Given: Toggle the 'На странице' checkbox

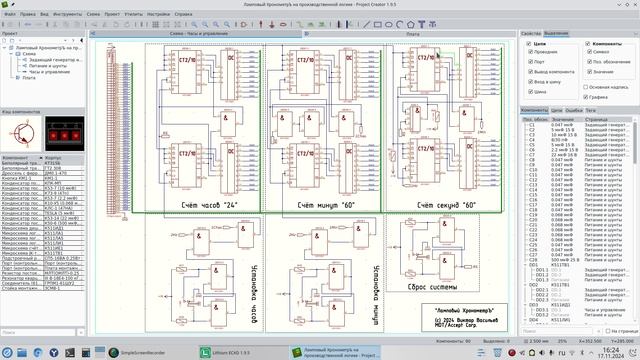Looking at the screenshot, I should click(x=608, y=331).
